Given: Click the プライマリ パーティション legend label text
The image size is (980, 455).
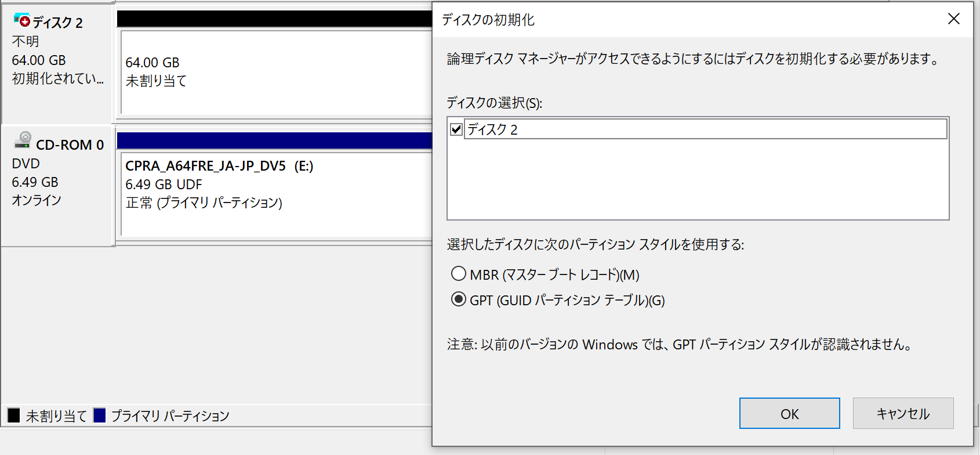Looking at the screenshot, I should [x=170, y=416].
